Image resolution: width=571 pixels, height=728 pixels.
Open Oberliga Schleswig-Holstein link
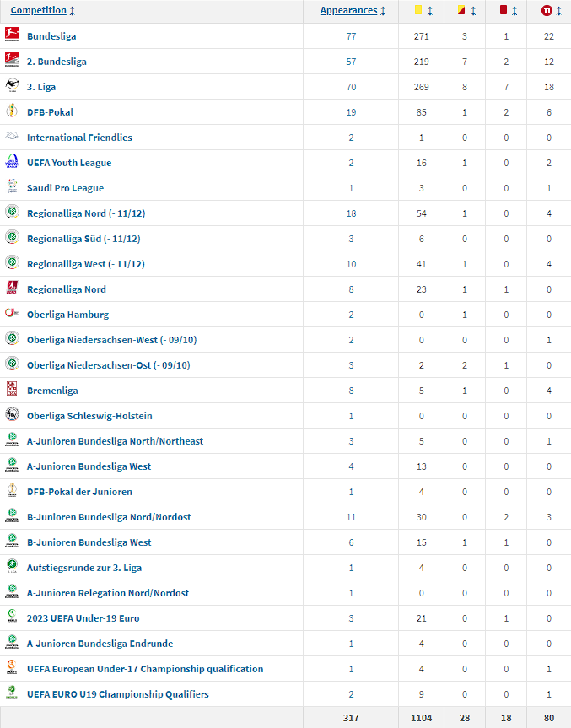[x=89, y=416]
